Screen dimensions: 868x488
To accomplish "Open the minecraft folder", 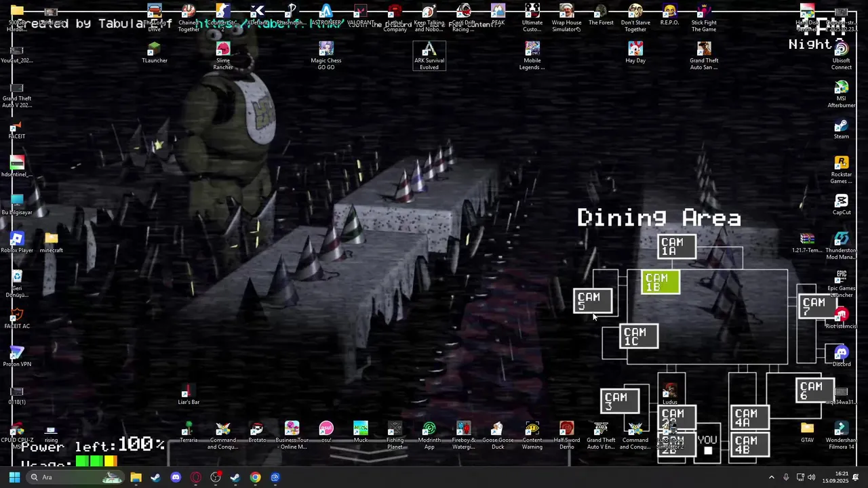I will (52, 243).
